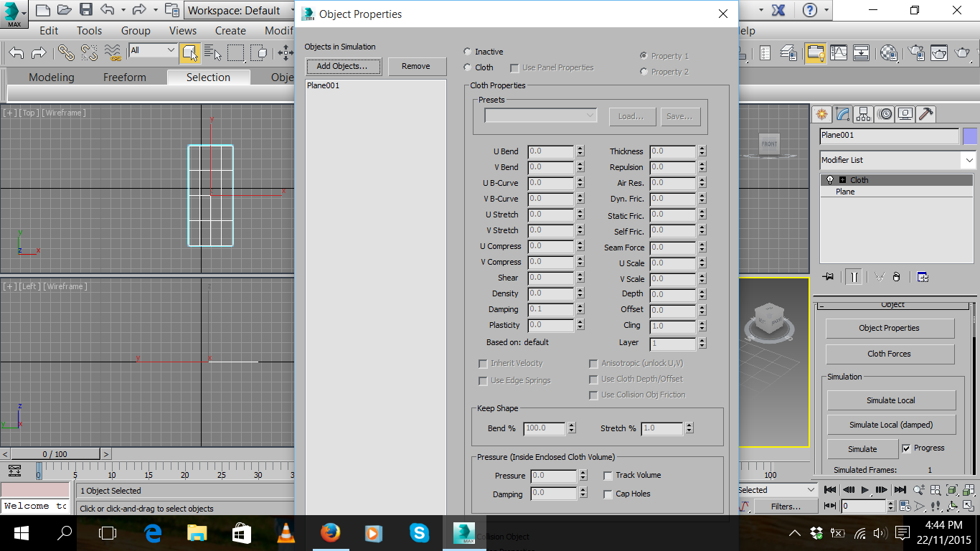Screen dimensions: 980x551
Task: Open the Schematic View icon
Action: [862, 52]
